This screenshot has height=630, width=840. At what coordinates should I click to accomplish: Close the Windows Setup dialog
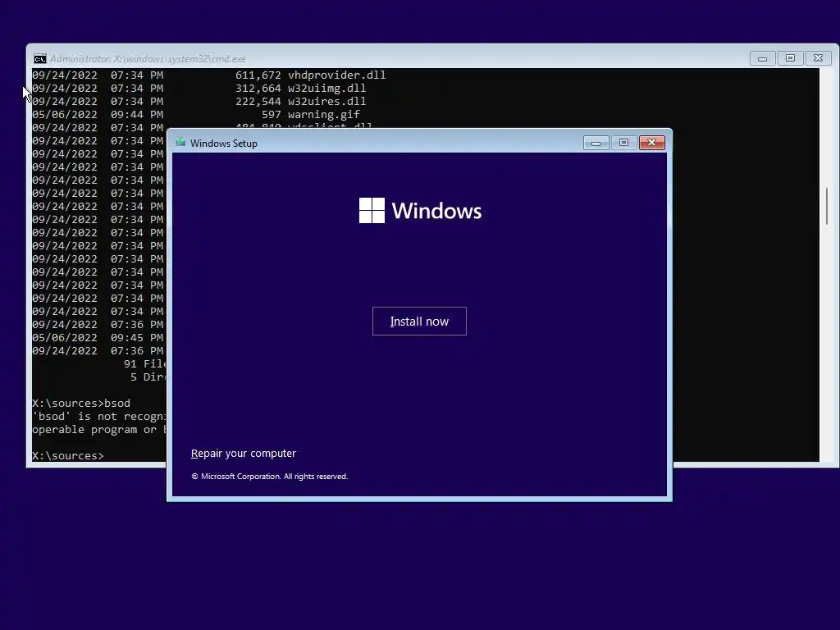tap(651, 143)
